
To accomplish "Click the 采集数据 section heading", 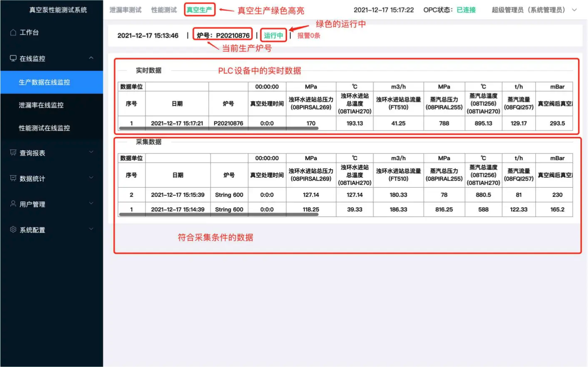I will tap(148, 142).
